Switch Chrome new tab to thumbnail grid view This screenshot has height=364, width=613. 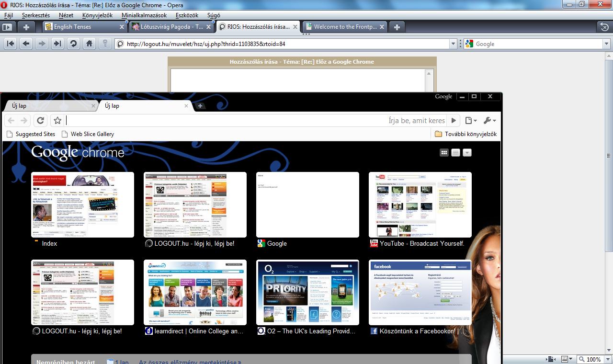click(x=444, y=153)
